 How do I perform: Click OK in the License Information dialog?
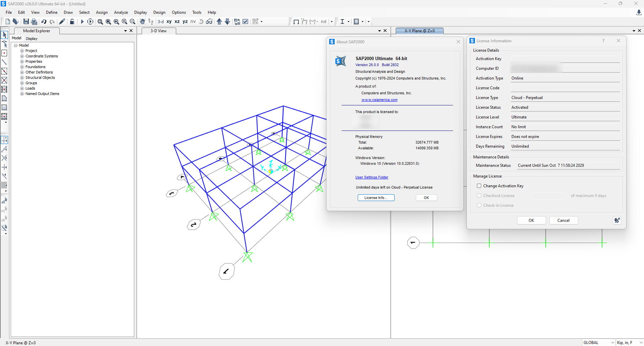(531, 220)
